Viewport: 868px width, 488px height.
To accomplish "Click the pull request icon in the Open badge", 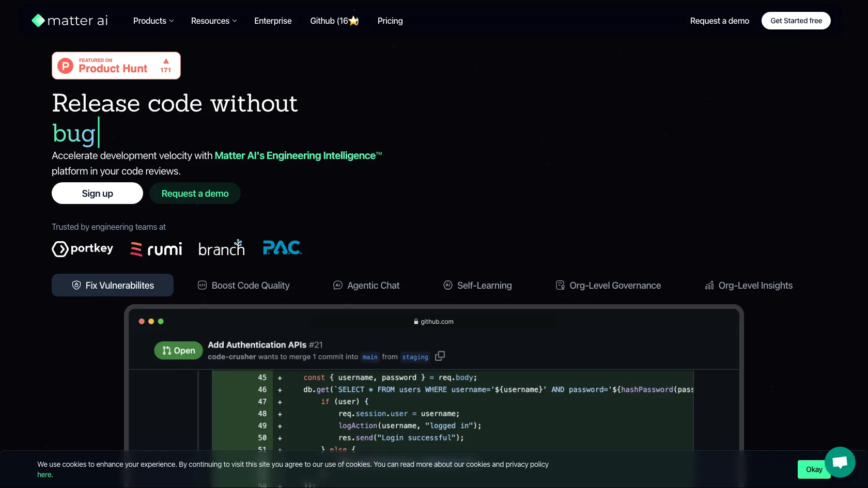I will coord(166,351).
